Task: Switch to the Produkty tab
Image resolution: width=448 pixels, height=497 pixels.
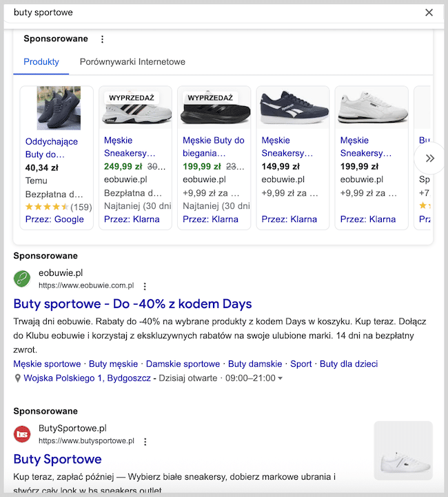Action: pos(41,62)
